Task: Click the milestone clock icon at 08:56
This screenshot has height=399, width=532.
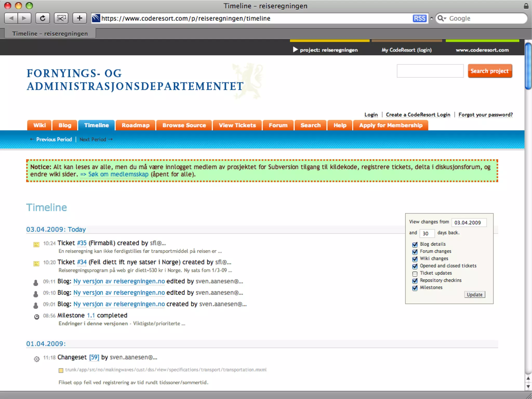Action: click(37, 317)
